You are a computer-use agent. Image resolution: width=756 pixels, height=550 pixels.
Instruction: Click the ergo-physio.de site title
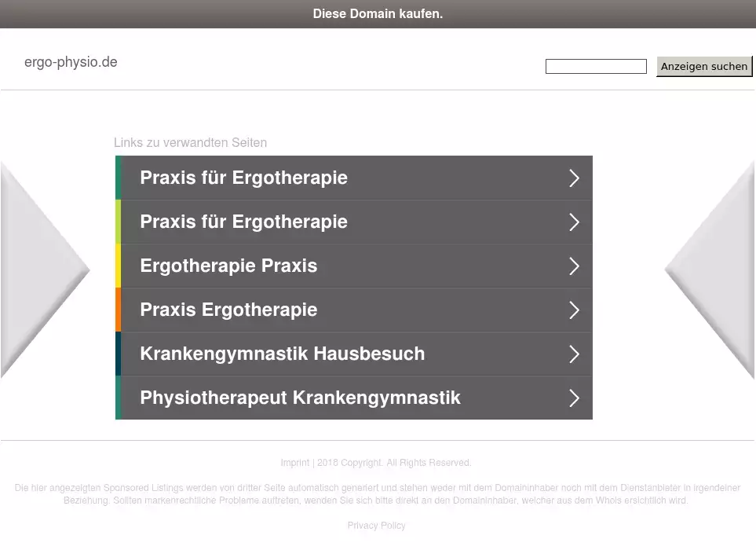click(x=71, y=62)
